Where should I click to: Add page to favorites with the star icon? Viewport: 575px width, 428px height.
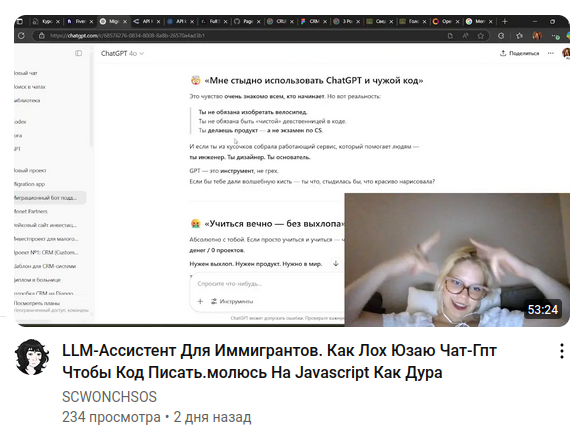pyautogui.click(x=480, y=36)
